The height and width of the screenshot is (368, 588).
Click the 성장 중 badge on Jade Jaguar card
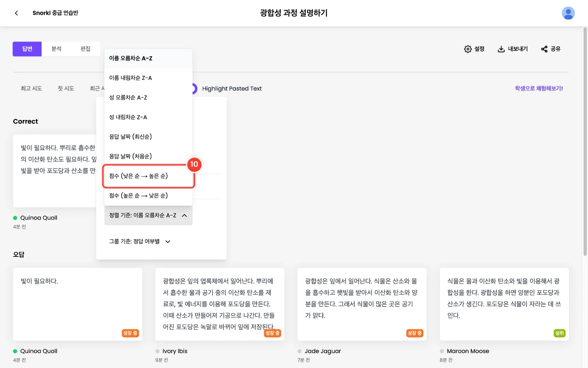click(x=415, y=333)
